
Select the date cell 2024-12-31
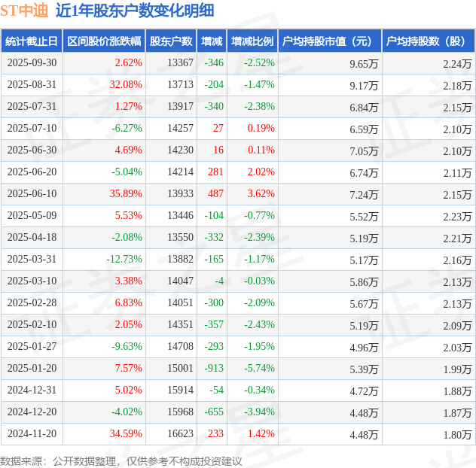(x=32, y=390)
